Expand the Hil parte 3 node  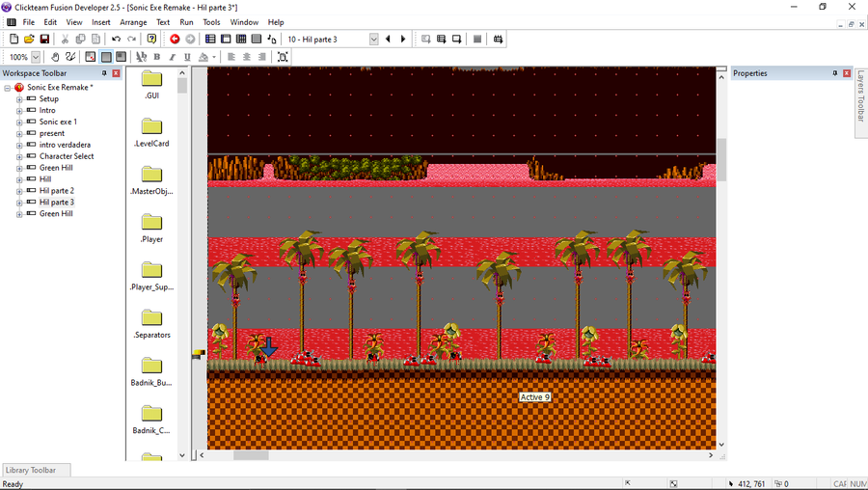[x=19, y=203]
